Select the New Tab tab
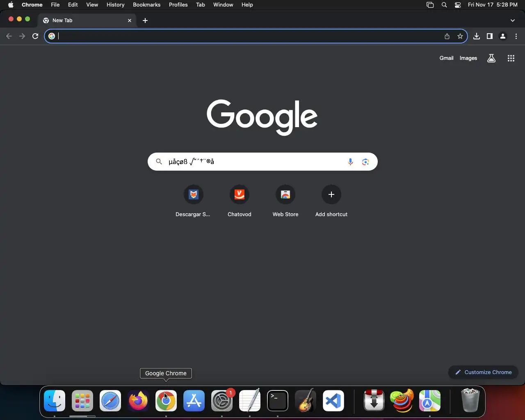525x420 pixels. pyautogui.click(x=87, y=21)
